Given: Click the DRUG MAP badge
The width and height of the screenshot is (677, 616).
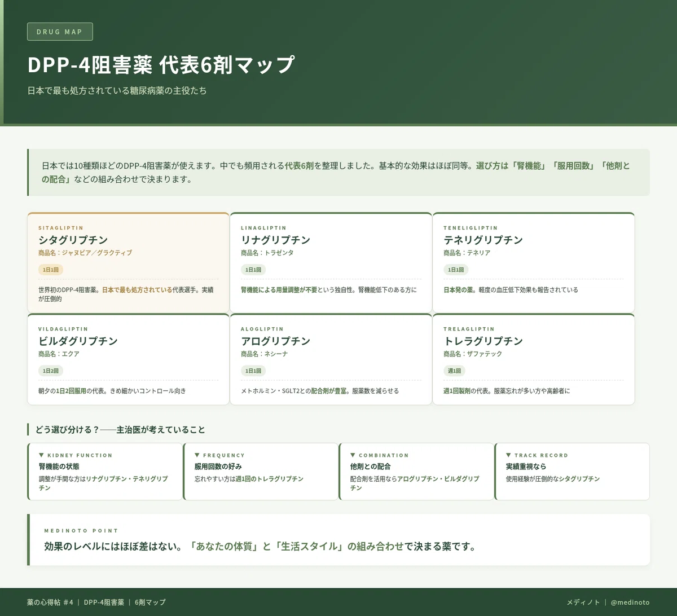Looking at the screenshot, I should (60, 32).
